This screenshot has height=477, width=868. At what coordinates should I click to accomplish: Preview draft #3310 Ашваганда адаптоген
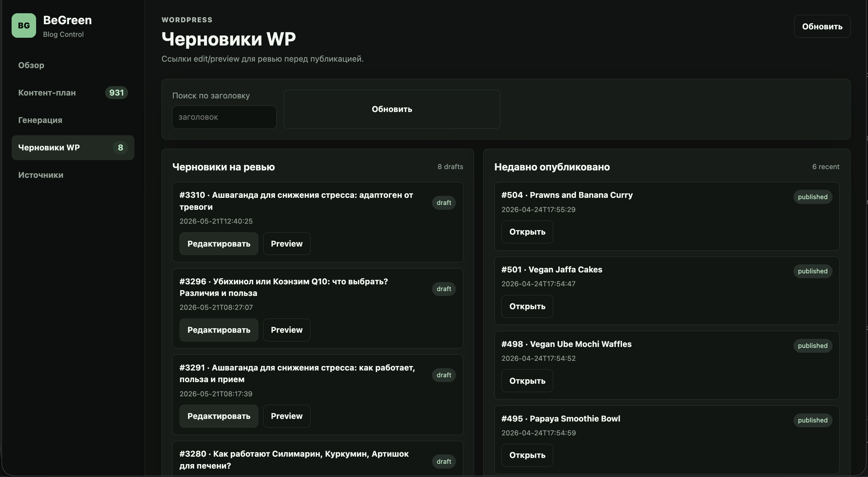point(286,244)
